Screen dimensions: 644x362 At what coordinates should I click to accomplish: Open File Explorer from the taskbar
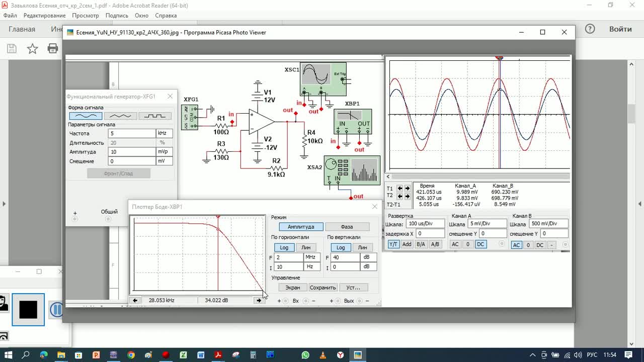[61, 355]
